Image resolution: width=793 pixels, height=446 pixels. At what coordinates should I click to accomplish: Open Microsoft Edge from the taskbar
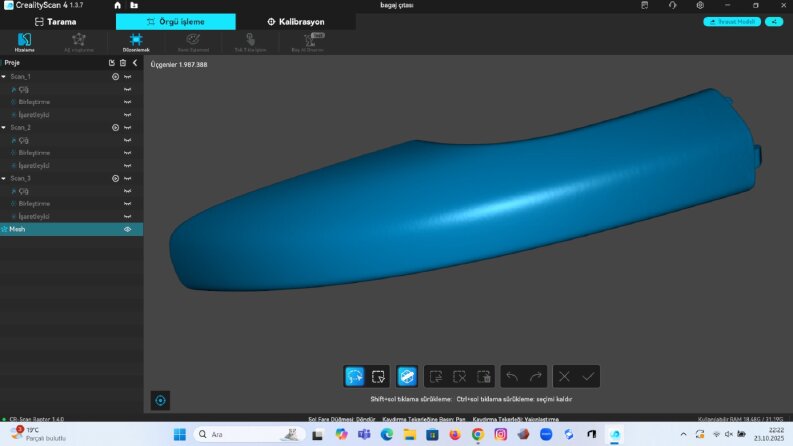[387, 434]
